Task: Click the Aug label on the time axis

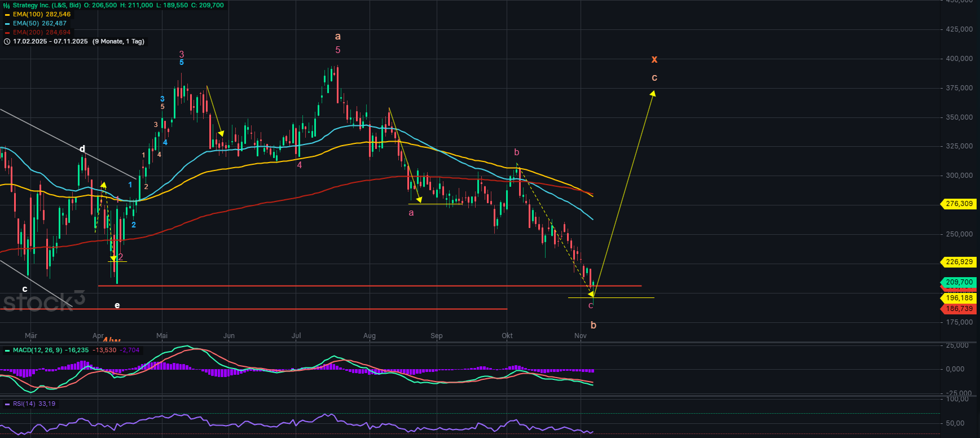Action: point(370,336)
